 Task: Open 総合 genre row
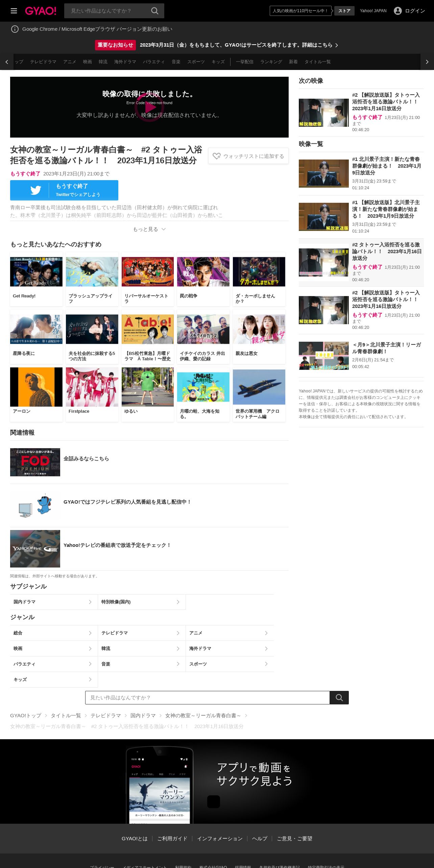[54, 633]
